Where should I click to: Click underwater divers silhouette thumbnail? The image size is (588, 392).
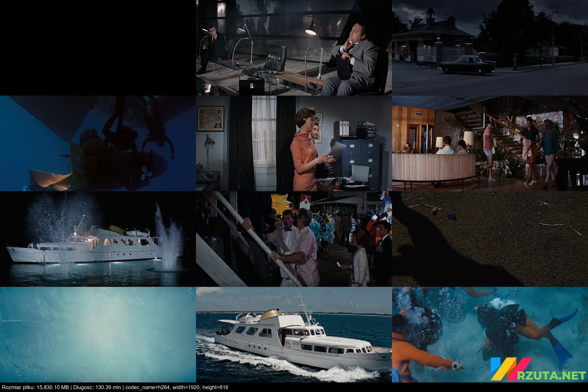point(98,143)
